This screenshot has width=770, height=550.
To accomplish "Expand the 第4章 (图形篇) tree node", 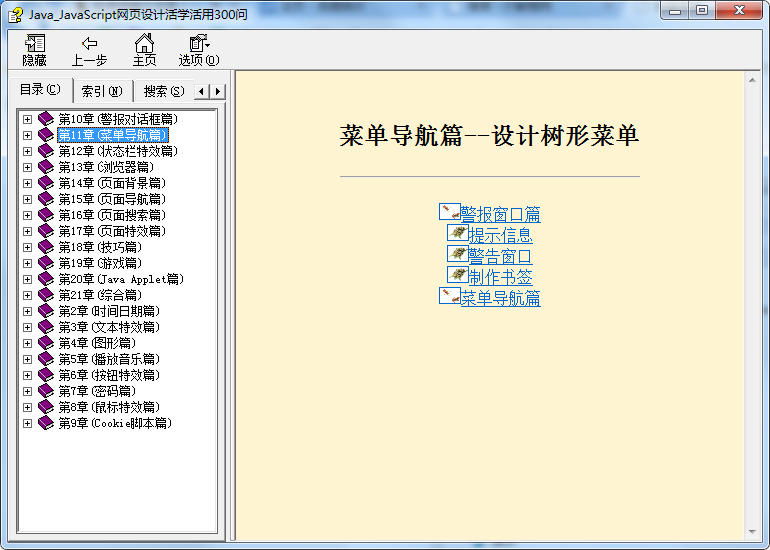I will click(27, 343).
